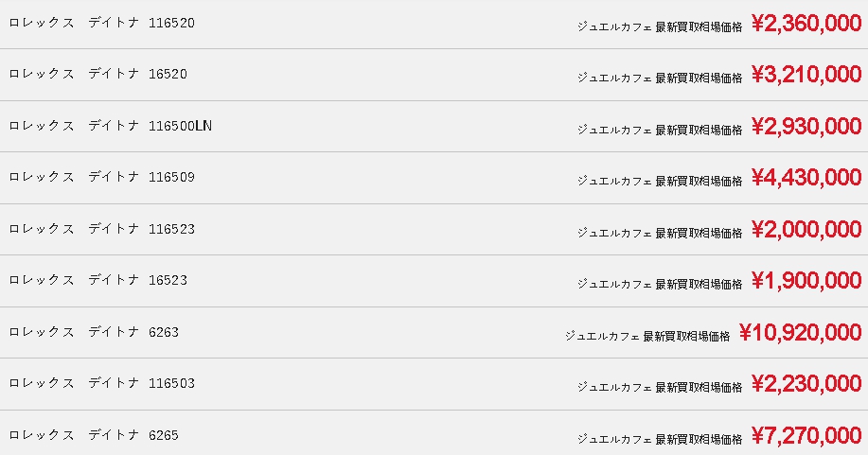This screenshot has width=868, height=455.
Task: Select the ¥2,930,000 price for 116500LN
Action: pos(806,127)
